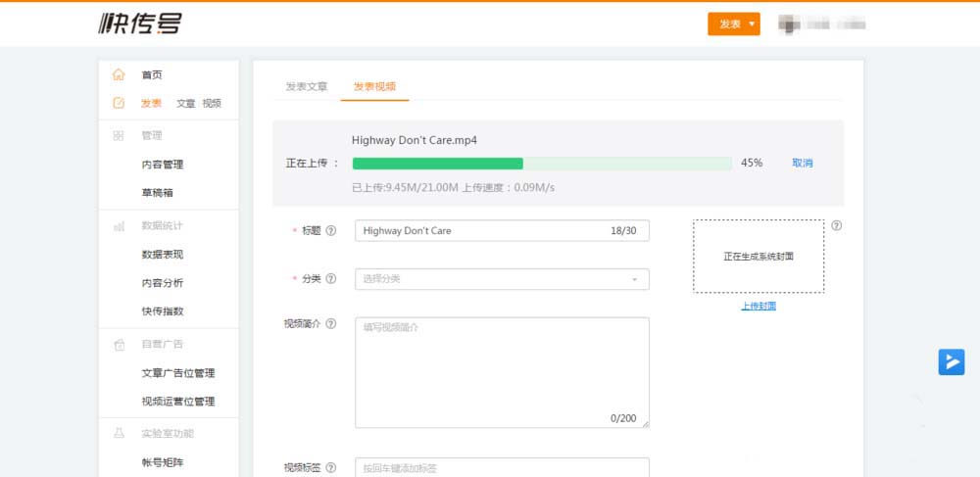
Task: Open help icon next to 标题
Action: tap(331, 230)
